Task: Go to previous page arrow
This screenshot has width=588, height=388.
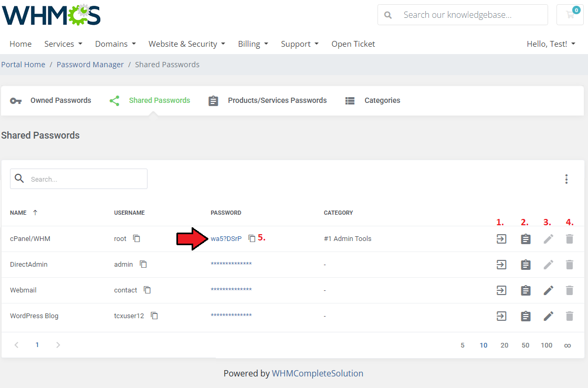Action: tap(16, 345)
